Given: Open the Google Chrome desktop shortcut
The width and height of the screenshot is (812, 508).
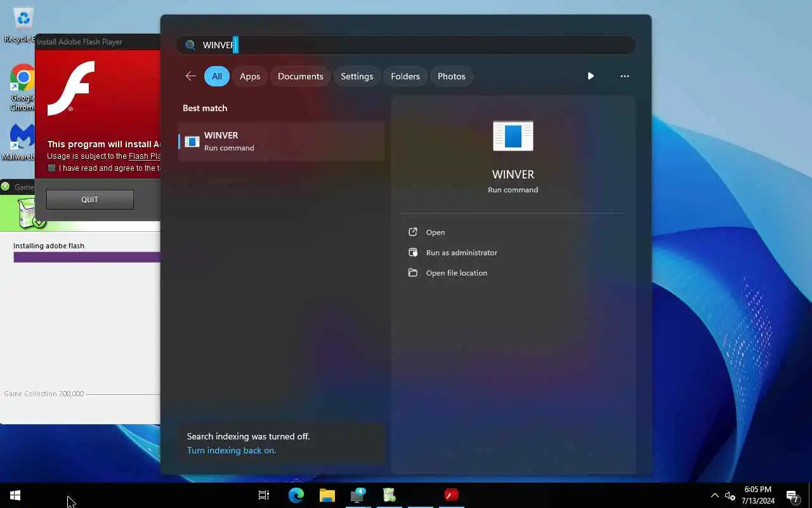Looking at the screenshot, I should coord(23,88).
